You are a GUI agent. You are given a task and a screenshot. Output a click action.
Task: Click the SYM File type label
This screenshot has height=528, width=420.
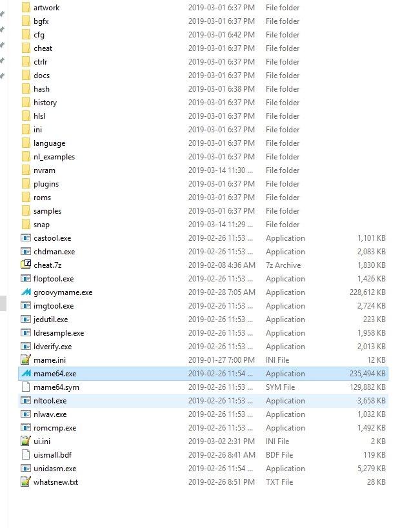point(280,387)
